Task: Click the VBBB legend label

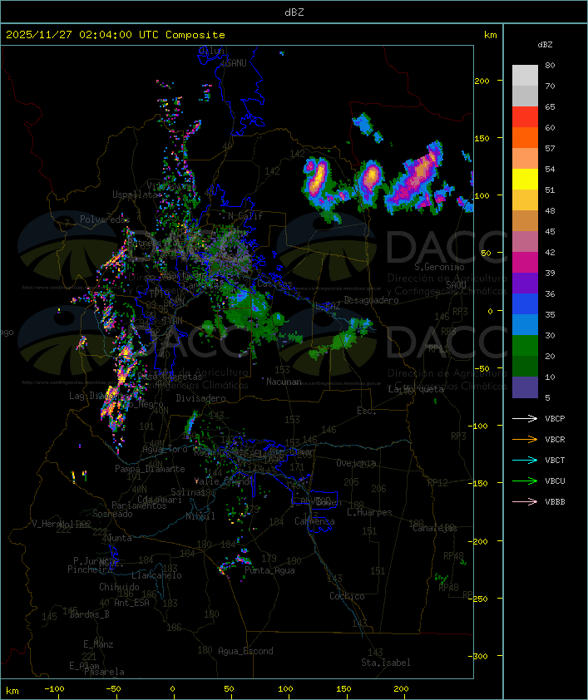Action: [x=555, y=502]
